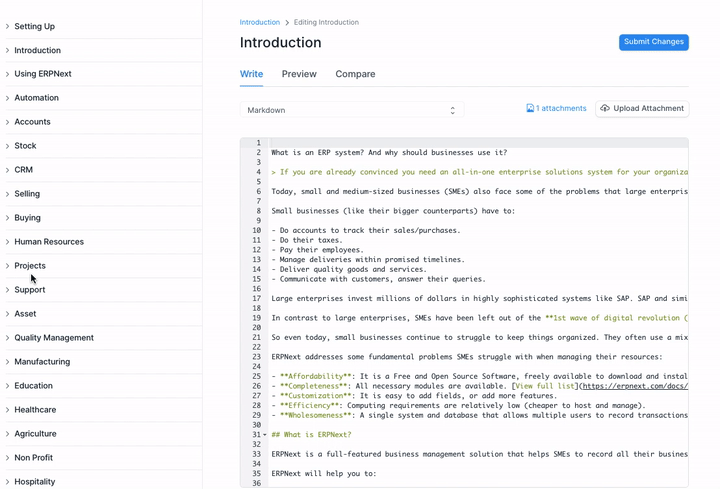720x489 pixels.
Task: Select Selling in the sidebar
Action: (x=27, y=194)
